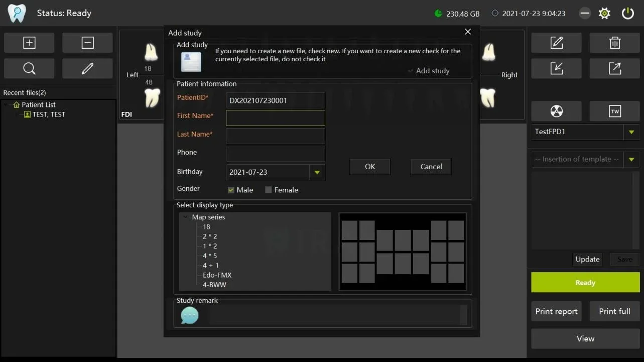Check the Female gender checkbox
Screen dimensions: 644x362
[x=269, y=190]
